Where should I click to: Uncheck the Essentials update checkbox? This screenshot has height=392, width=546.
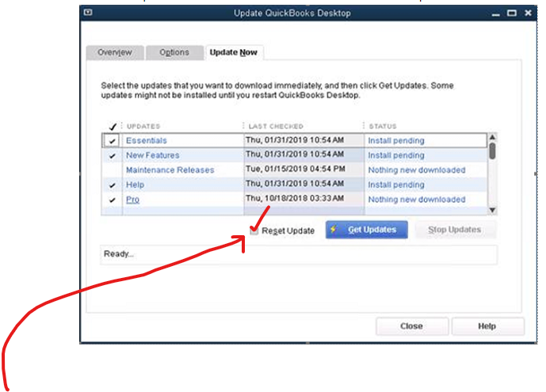(112, 141)
